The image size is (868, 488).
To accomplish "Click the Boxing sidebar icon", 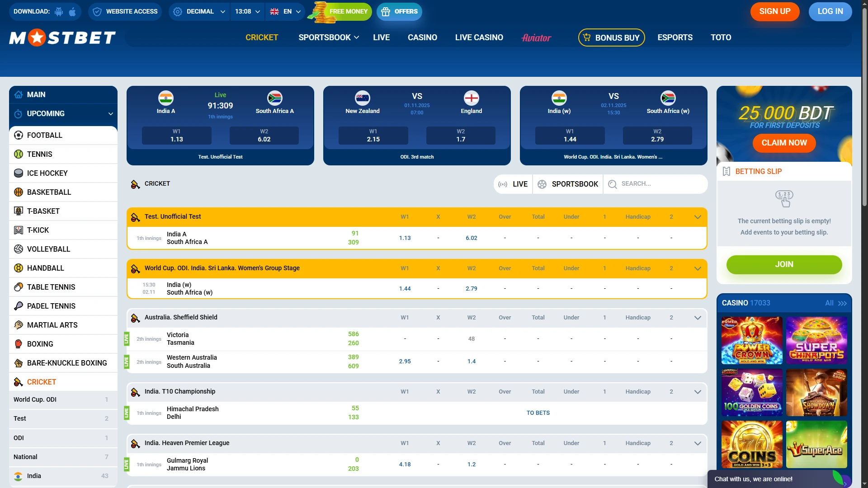I will pyautogui.click(x=18, y=344).
